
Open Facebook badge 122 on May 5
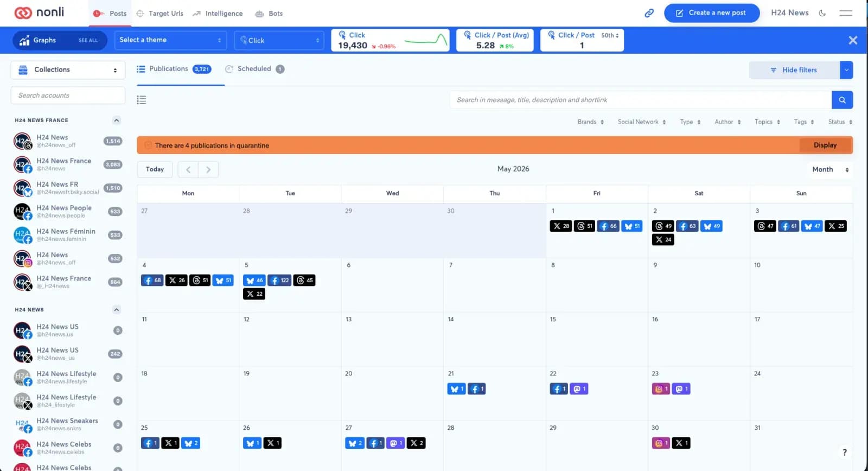[x=279, y=281]
